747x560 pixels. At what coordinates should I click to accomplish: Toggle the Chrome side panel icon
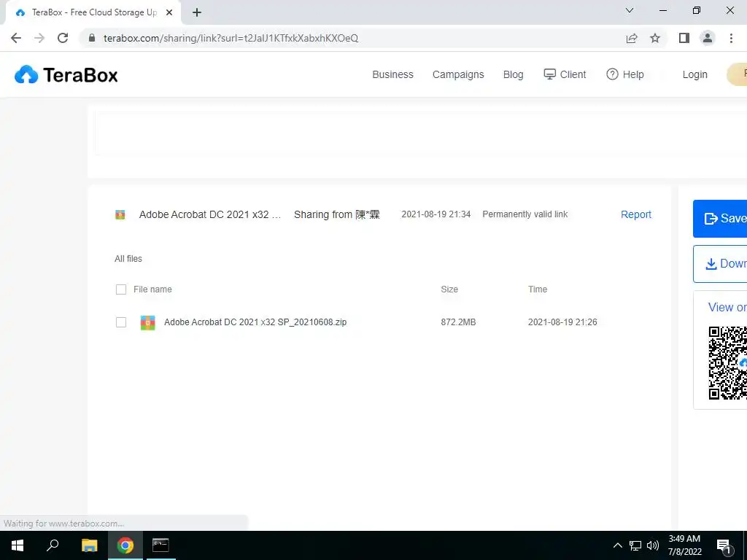point(684,38)
